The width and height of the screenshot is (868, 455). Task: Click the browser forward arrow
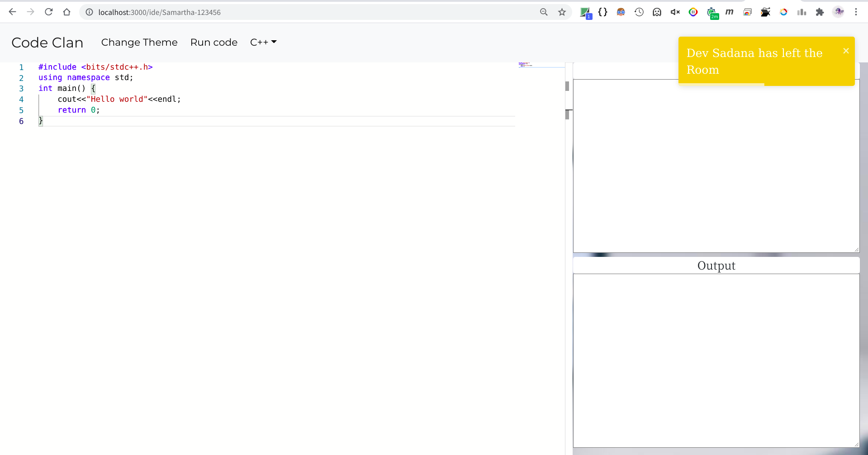31,12
